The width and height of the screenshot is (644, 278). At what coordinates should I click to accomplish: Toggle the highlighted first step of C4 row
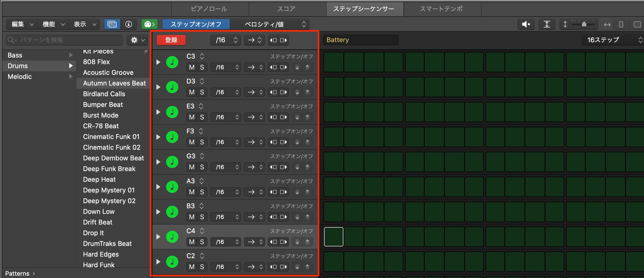click(333, 237)
